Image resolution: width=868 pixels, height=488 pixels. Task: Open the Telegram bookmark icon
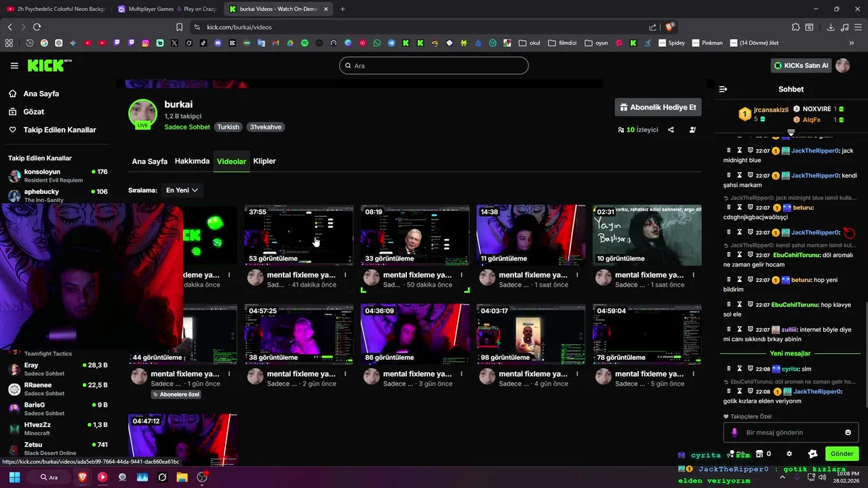[391, 43]
